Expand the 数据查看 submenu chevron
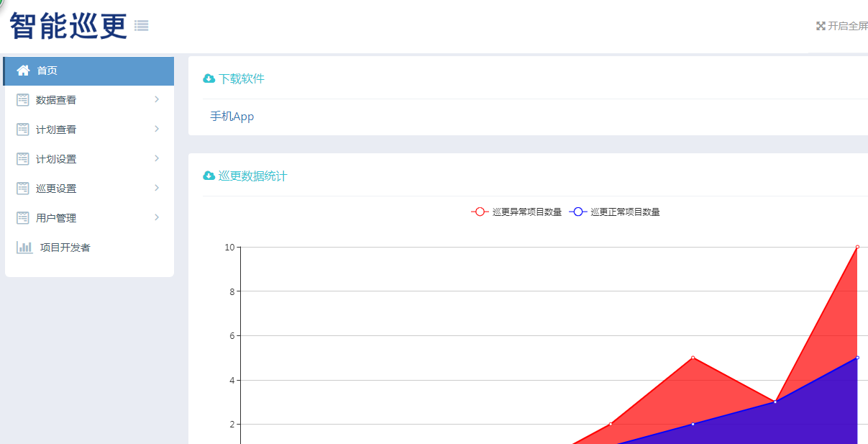 pyautogui.click(x=157, y=99)
